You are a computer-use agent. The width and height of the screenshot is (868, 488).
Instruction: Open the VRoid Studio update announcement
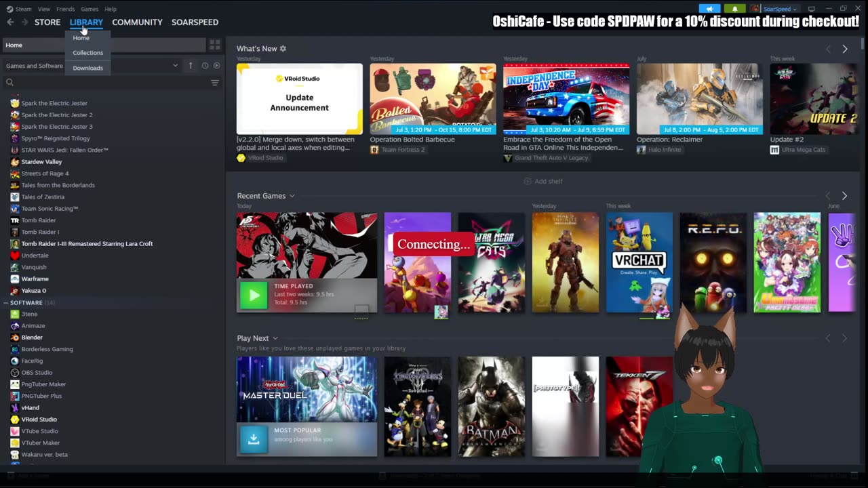point(300,99)
